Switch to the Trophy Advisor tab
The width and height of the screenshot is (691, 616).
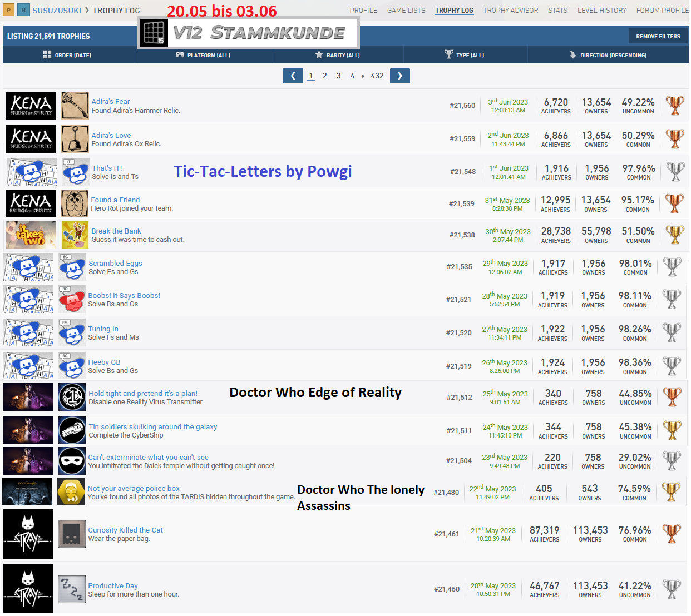510,11
